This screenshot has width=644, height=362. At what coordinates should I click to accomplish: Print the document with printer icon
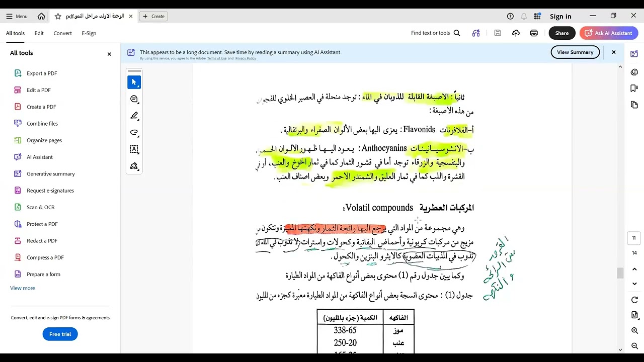click(534, 33)
